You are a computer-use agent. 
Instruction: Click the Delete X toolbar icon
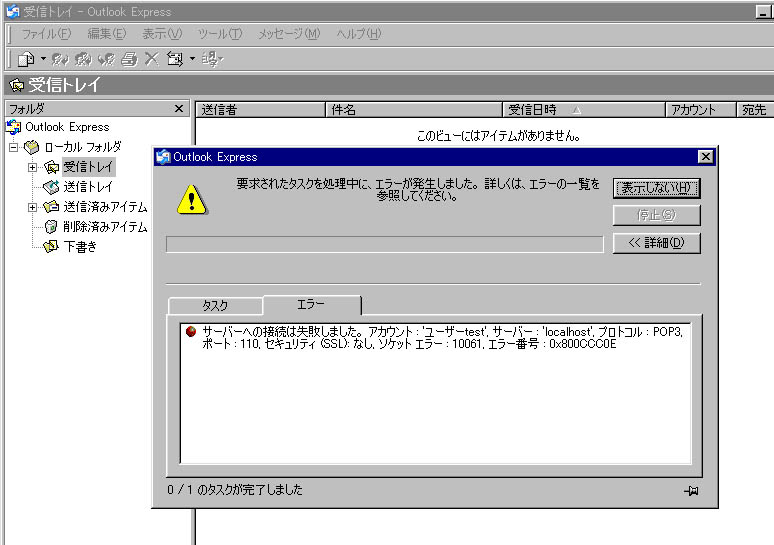152,59
